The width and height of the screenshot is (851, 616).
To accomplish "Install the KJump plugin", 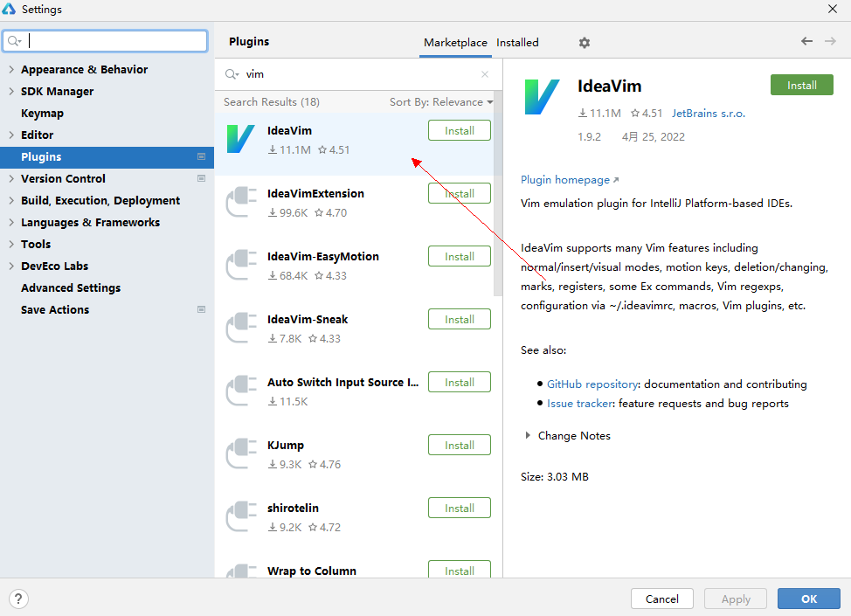I will click(x=460, y=445).
